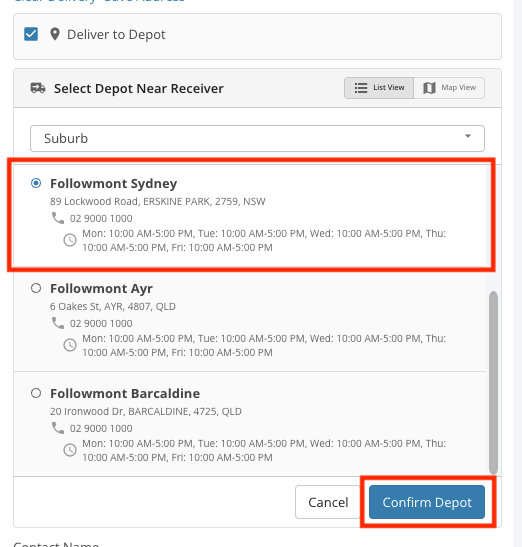
Task: Click the phone icon for Followmont Ayr
Action: coord(58,323)
